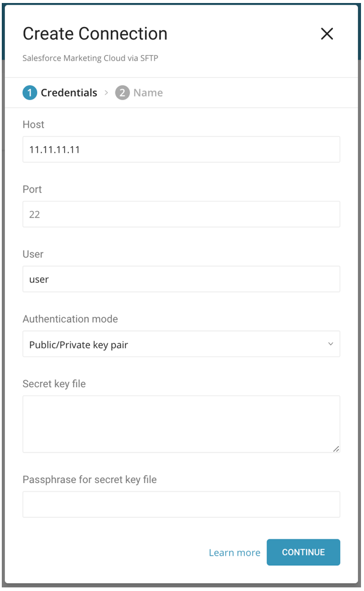The width and height of the screenshot is (364, 591).
Task: Focus the Passphrase for secret key field
Action: click(181, 505)
